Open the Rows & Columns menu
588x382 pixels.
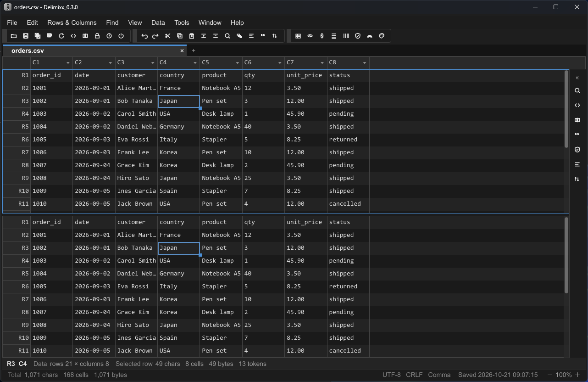tap(72, 22)
